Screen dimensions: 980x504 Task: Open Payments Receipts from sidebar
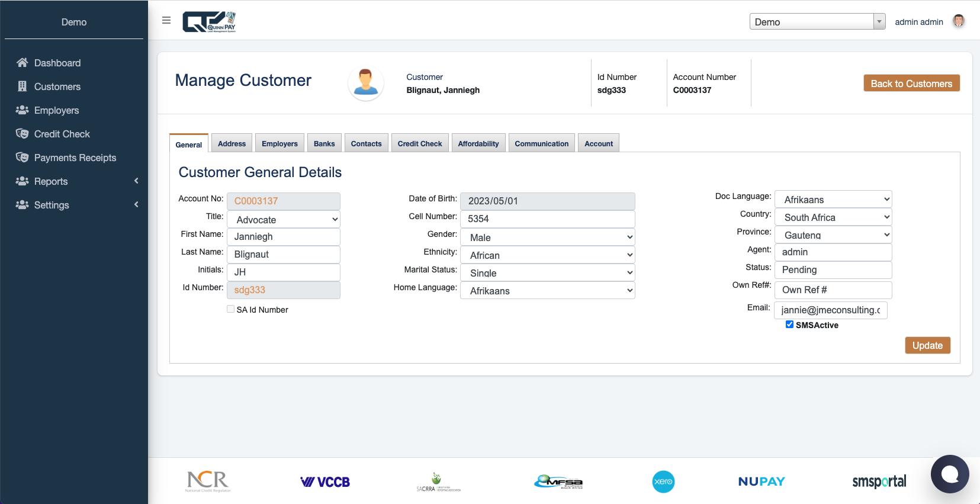[x=75, y=158]
